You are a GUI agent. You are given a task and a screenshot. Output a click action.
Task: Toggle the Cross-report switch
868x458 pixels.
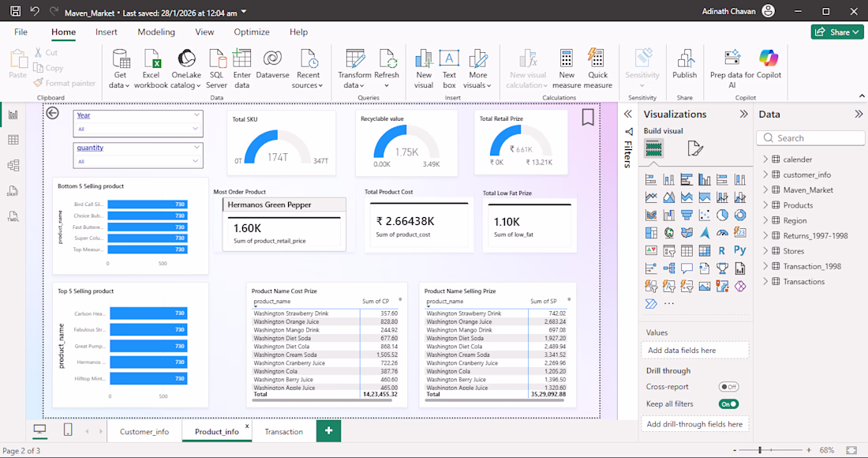tap(728, 387)
